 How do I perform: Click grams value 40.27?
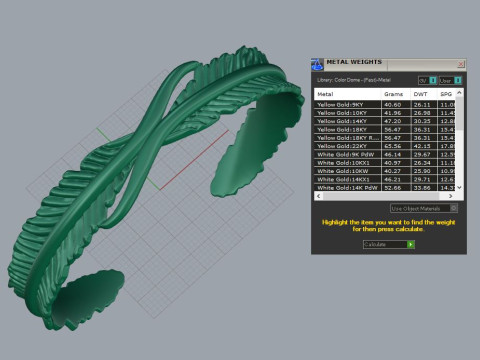[x=392, y=171]
